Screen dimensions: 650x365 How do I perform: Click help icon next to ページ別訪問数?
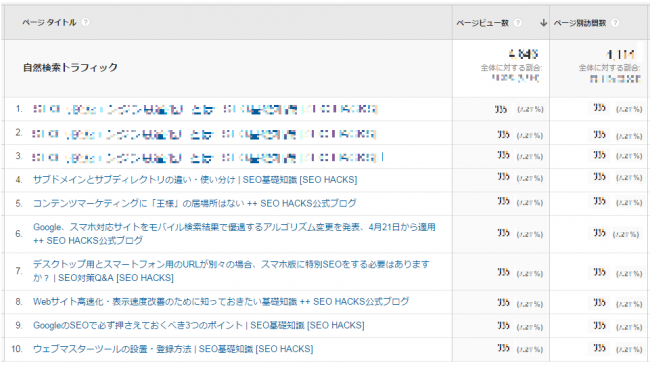point(616,23)
